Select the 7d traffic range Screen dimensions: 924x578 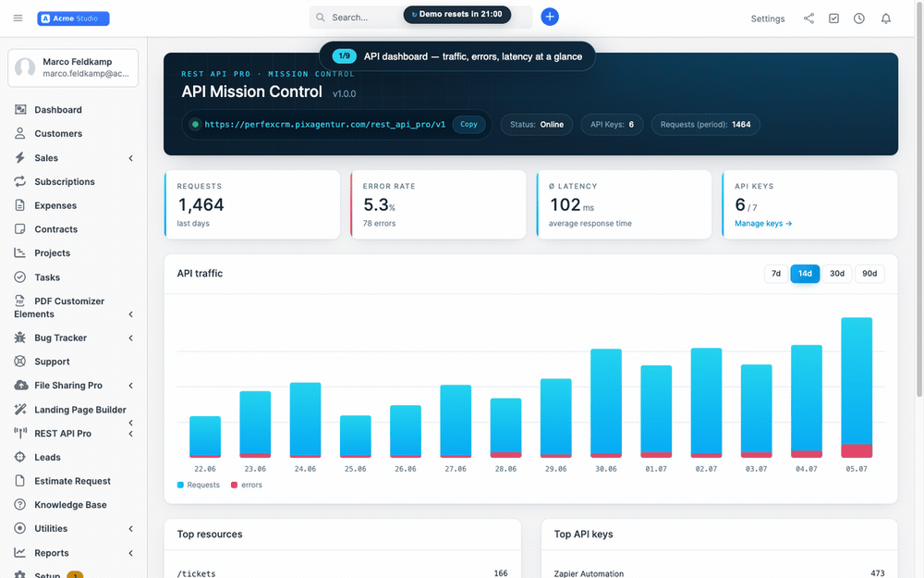pyautogui.click(x=776, y=274)
